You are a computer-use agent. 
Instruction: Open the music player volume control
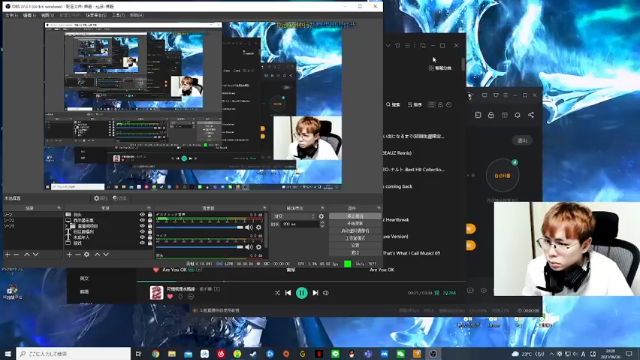326,293
